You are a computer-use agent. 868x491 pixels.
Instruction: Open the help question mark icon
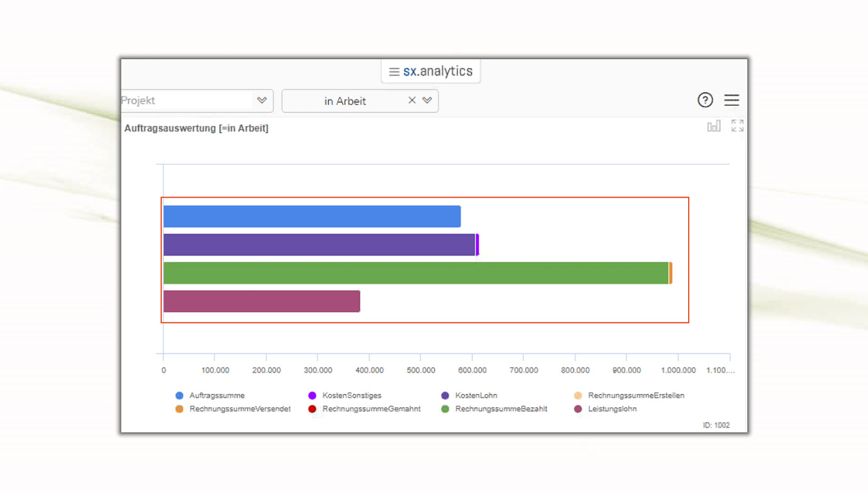tap(705, 100)
